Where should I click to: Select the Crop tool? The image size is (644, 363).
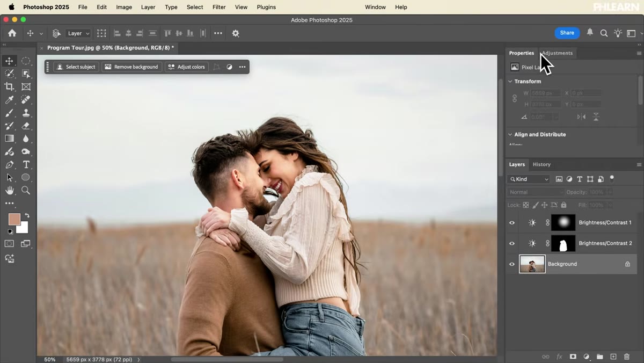9,86
